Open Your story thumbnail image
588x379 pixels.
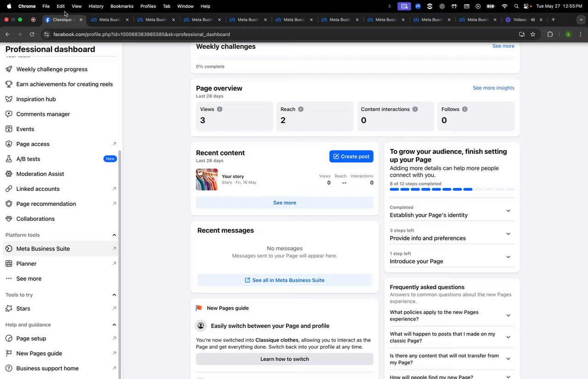(207, 179)
